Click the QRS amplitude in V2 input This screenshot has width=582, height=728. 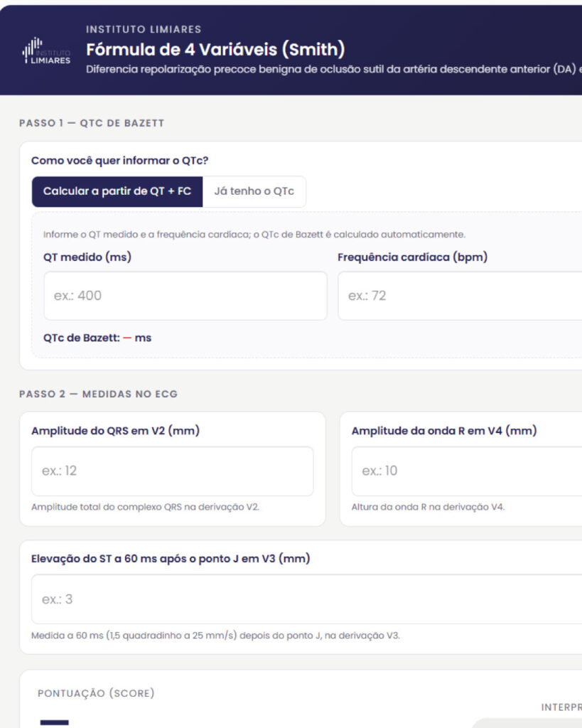click(x=172, y=471)
